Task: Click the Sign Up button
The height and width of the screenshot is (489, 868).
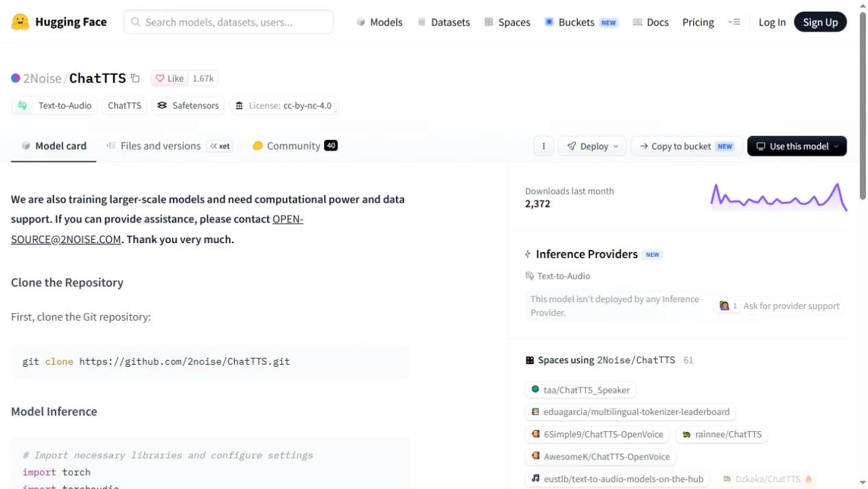Action: [820, 22]
